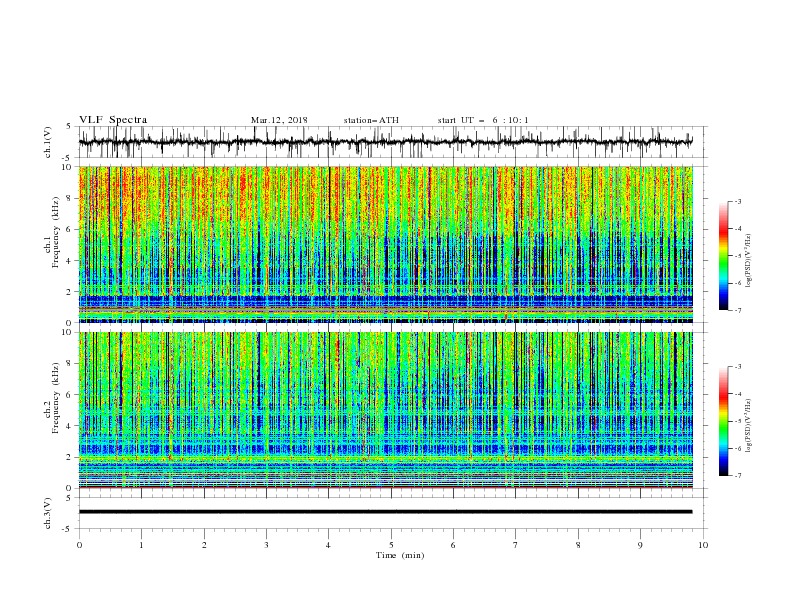Image resolution: width=792 pixels, height=612 pixels.
Task: Click the lower colorbar log(PSD) label
Action: tap(749, 426)
